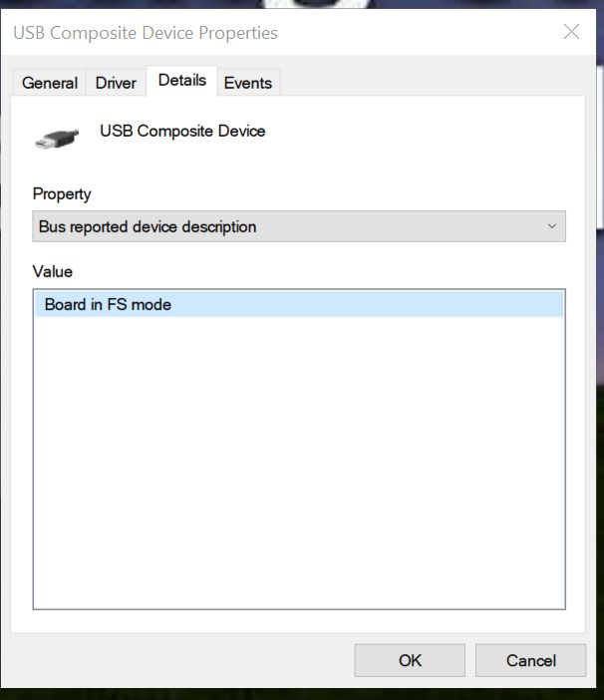The width and height of the screenshot is (604, 700).
Task: Select the Details tab
Action: 182,81
